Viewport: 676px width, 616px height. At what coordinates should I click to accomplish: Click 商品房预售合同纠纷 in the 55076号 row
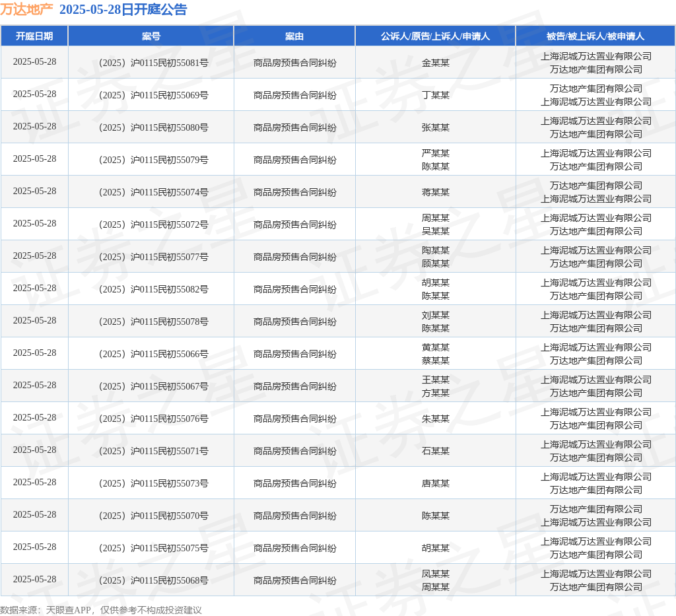coord(294,419)
